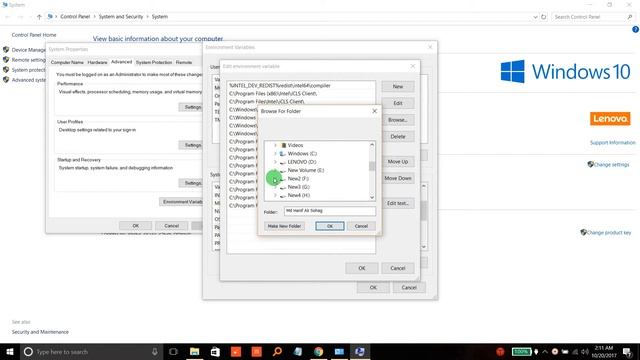Viewport: 640px width, 360px height.
Task: Click the taskbar search box
Action: click(91, 351)
